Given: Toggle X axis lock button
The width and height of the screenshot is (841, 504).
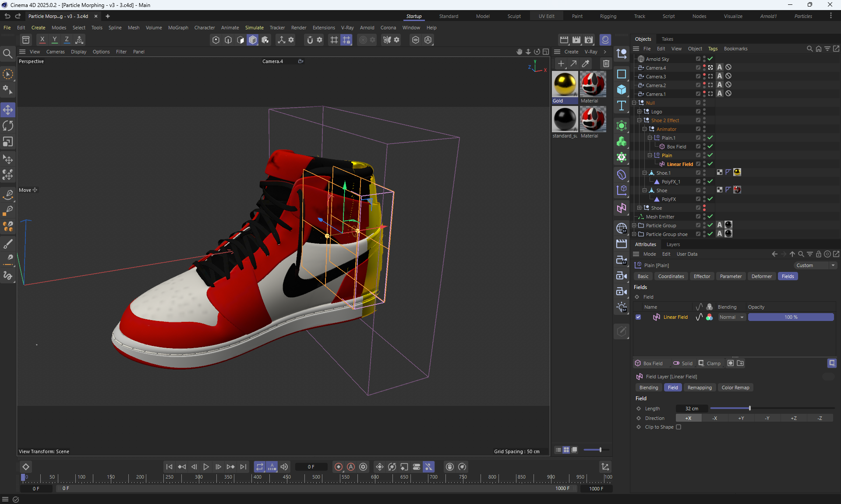Looking at the screenshot, I should click(x=42, y=40).
